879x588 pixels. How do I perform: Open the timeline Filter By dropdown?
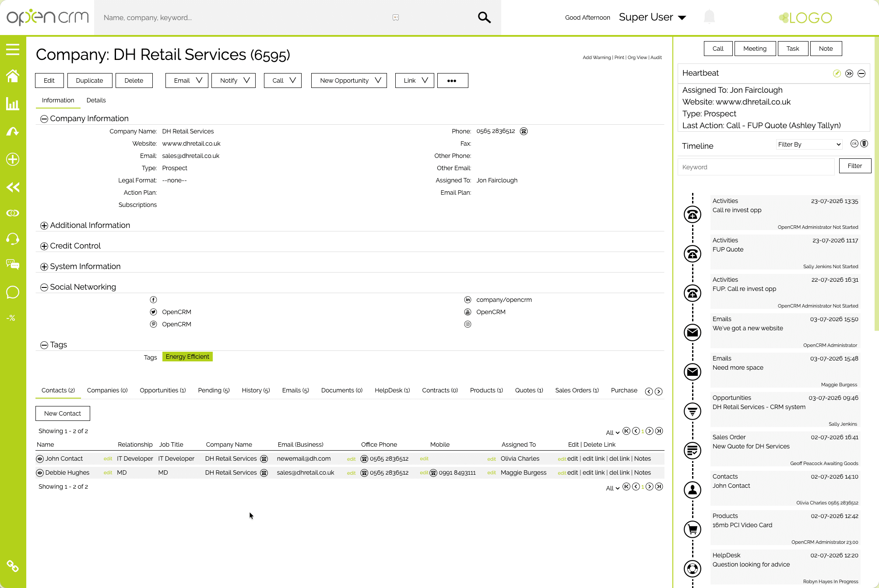click(x=809, y=144)
